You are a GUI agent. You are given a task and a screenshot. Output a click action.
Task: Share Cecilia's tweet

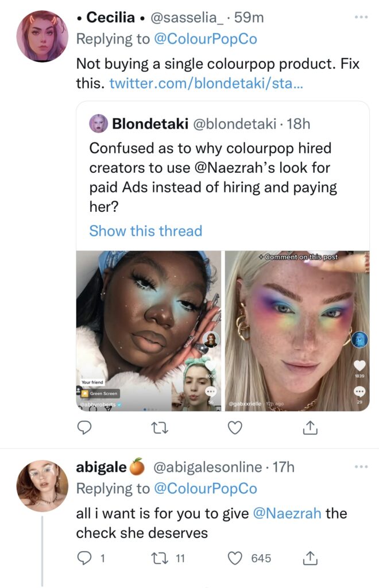[x=310, y=427]
